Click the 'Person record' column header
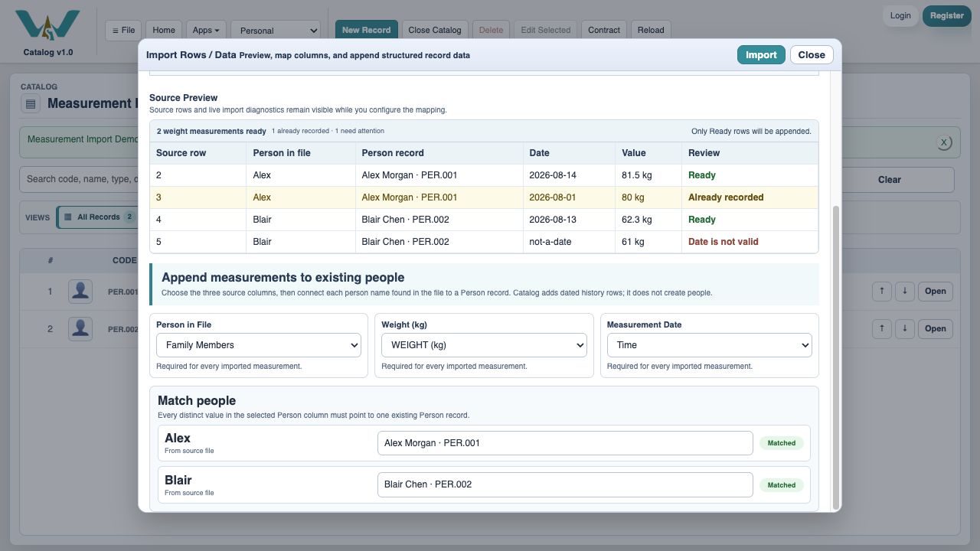 [x=439, y=153]
